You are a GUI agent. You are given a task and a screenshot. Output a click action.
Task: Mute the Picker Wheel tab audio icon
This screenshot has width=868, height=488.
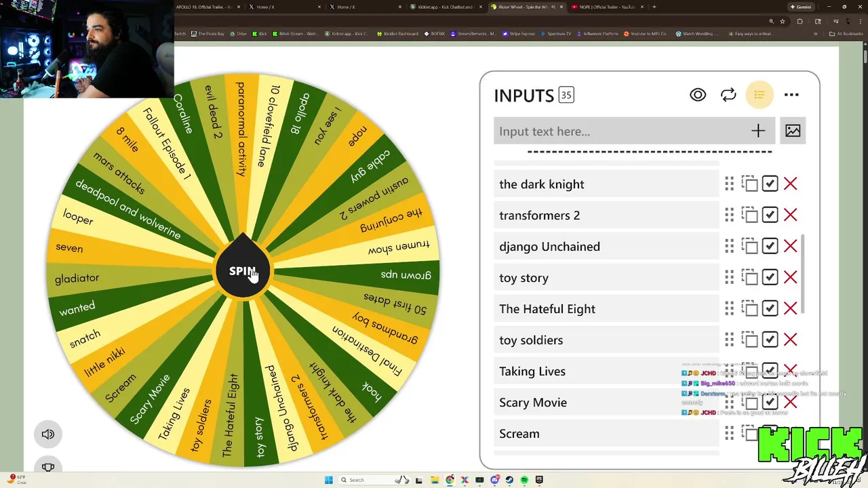click(553, 7)
